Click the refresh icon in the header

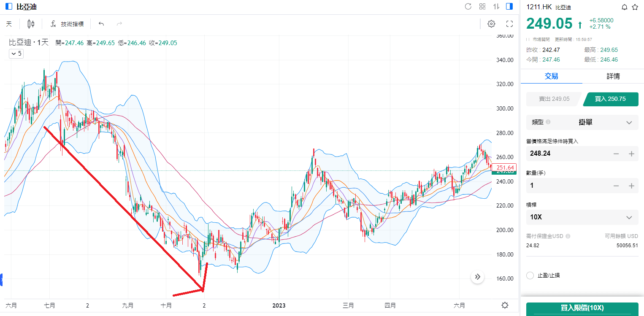point(468,6)
